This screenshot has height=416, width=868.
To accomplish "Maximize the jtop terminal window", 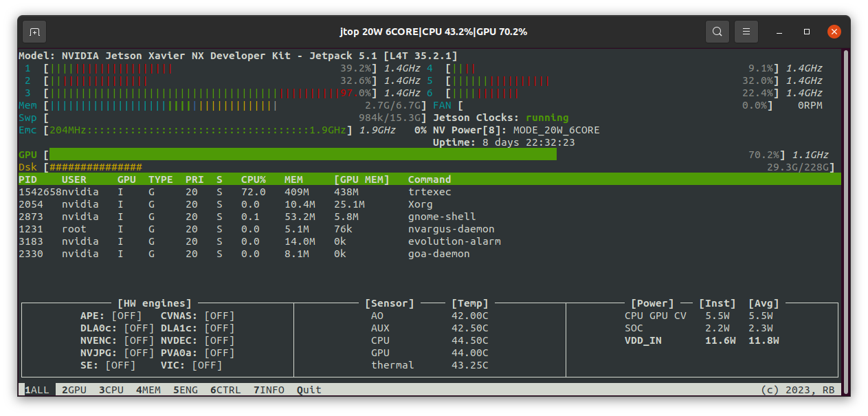I will [807, 32].
